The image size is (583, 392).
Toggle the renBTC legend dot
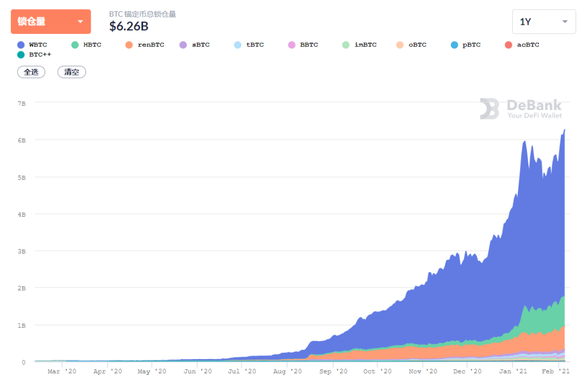pos(129,45)
